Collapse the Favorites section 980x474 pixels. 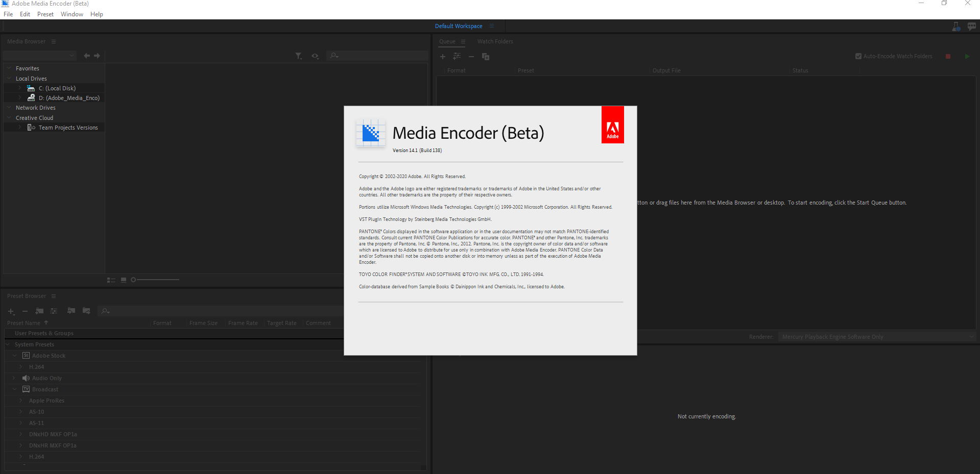coord(9,68)
